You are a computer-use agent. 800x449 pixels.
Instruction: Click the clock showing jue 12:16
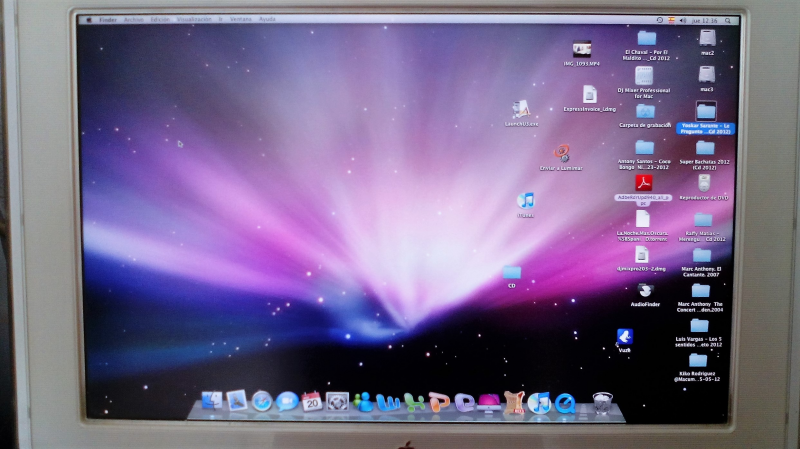(x=705, y=21)
